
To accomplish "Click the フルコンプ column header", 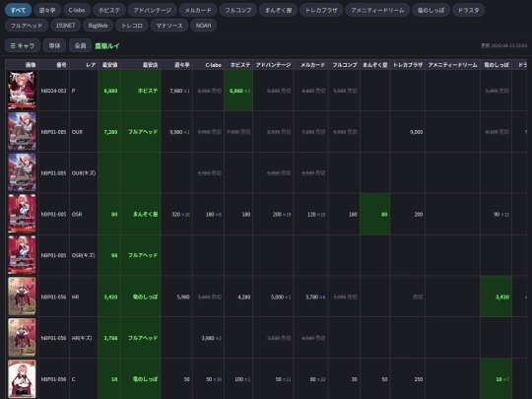I will (x=344, y=64).
